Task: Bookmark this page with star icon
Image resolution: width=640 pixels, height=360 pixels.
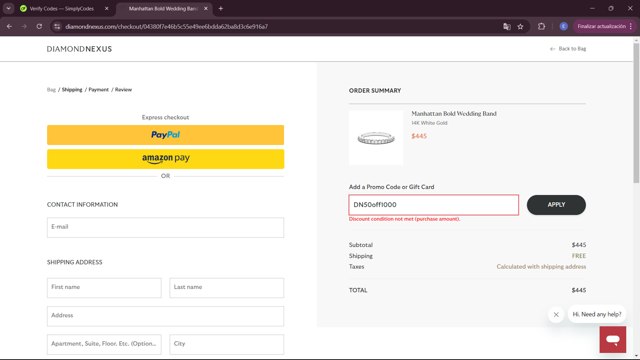Action: pyautogui.click(x=520, y=27)
